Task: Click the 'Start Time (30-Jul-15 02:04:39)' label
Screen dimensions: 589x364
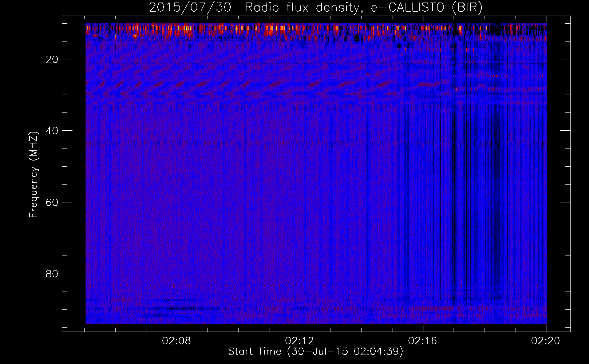Action: point(316,352)
